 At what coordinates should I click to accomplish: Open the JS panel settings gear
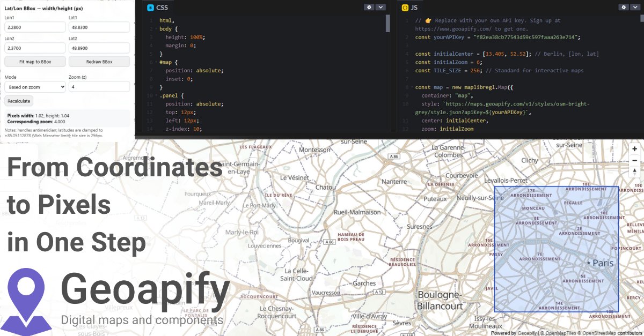623,7
